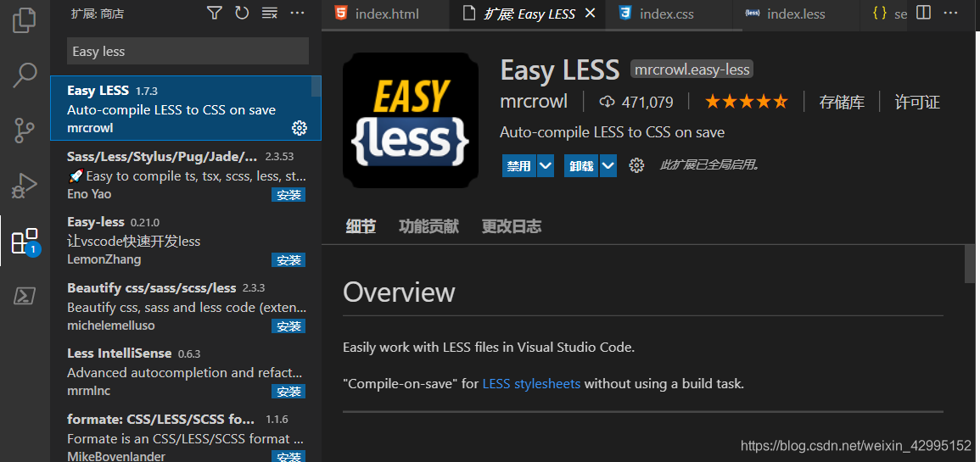Open the Extensions view with badge
This screenshot has height=462, width=980.
26,242
